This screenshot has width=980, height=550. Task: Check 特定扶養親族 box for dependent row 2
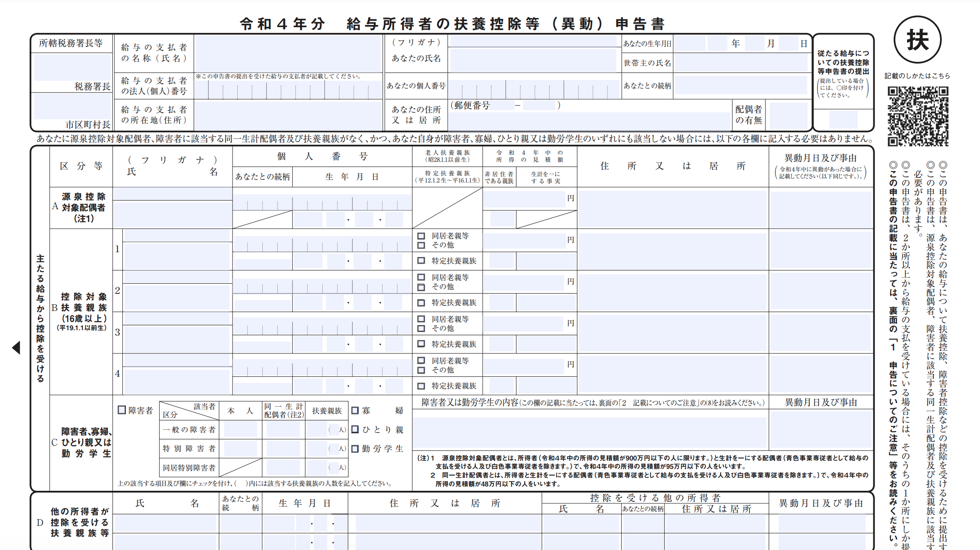421,303
